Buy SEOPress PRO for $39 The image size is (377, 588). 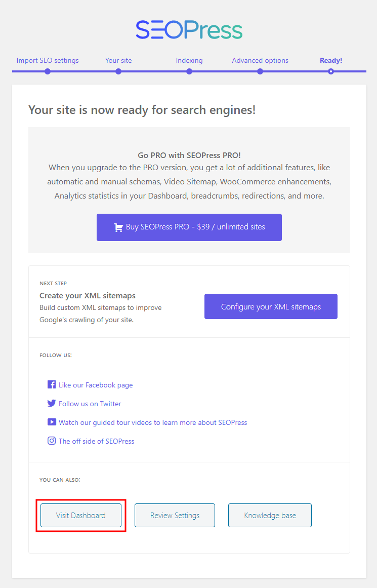click(x=189, y=227)
